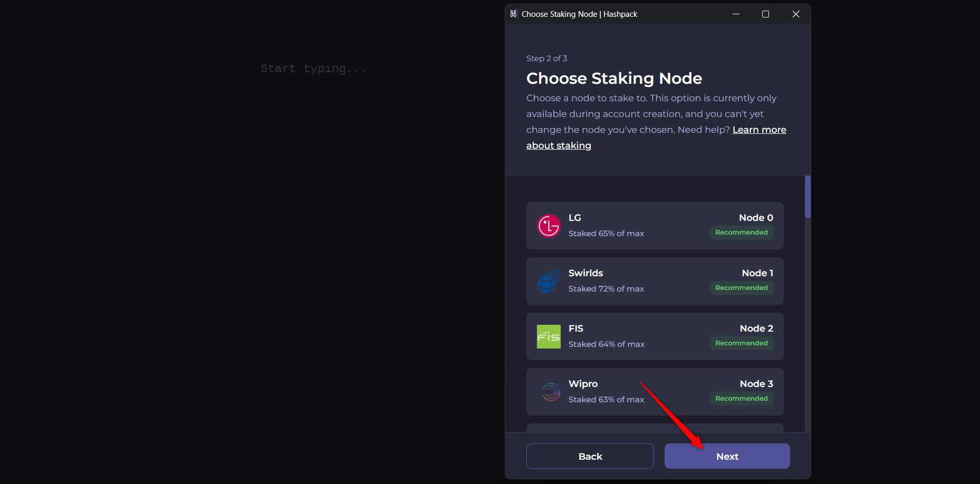Click Recommended badge on Node 2

(741, 343)
